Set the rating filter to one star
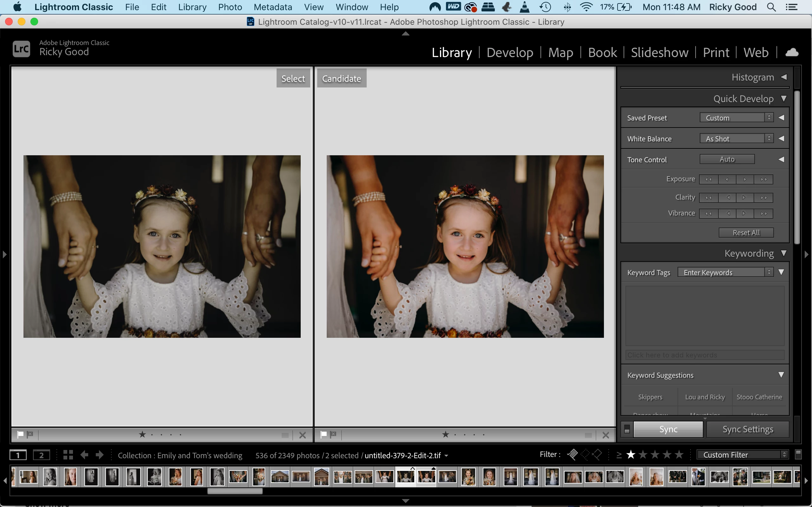This screenshot has height=507, width=812. pos(631,455)
